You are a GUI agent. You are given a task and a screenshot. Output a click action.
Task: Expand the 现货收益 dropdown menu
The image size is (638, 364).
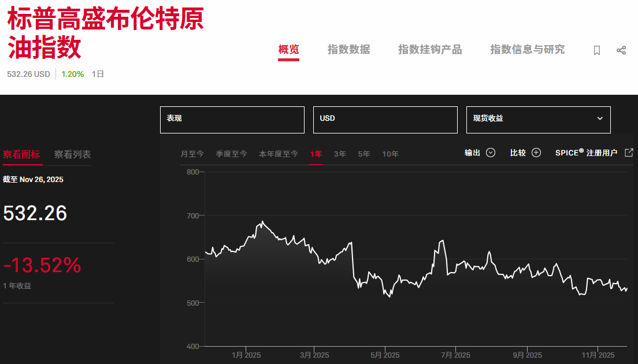[x=538, y=119]
